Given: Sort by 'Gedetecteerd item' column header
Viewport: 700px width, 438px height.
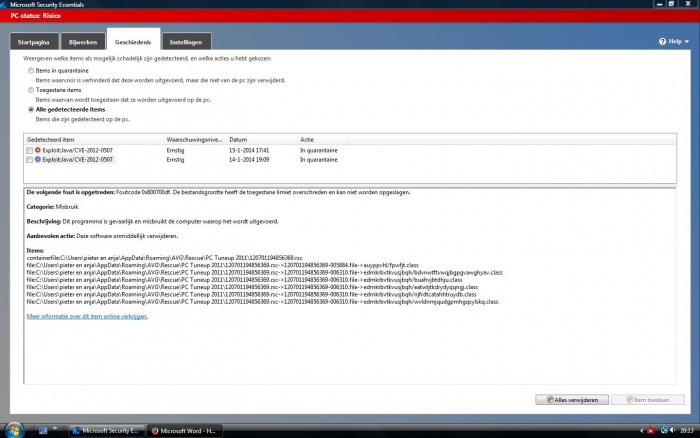Looking at the screenshot, I should click(94, 139).
